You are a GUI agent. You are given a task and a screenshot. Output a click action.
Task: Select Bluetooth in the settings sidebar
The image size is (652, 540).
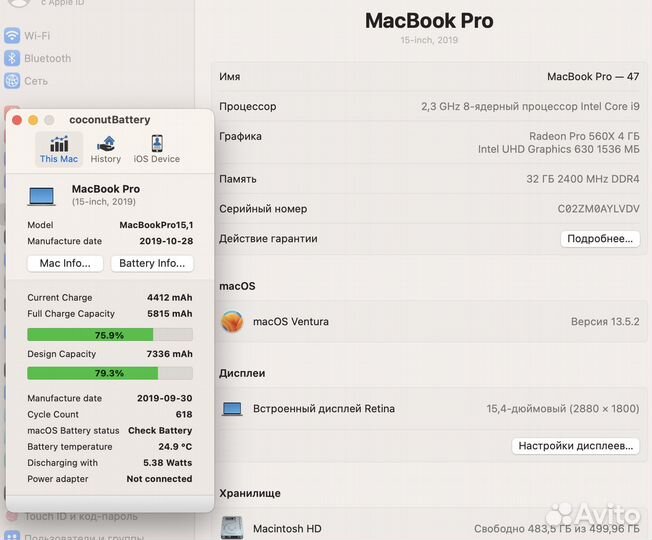(x=37, y=58)
